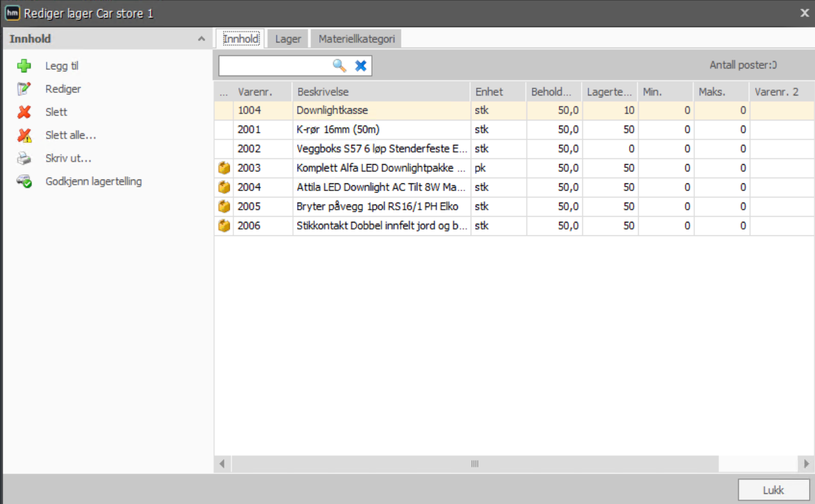Click the magnifier search icon
815x504 pixels.
point(339,65)
